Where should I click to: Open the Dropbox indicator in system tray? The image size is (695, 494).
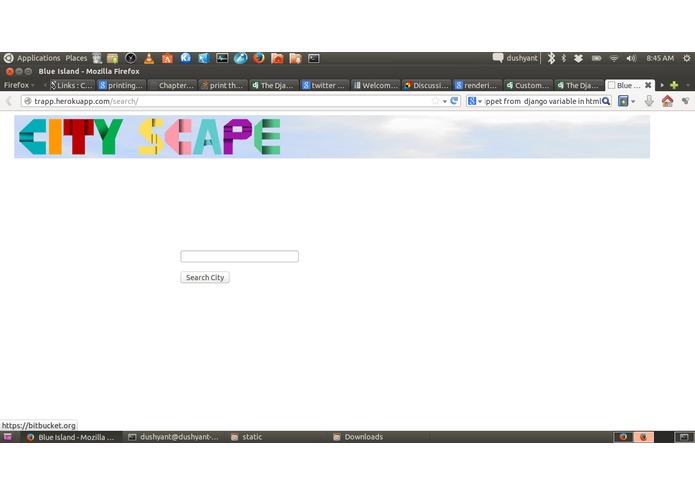click(x=578, y=58)
